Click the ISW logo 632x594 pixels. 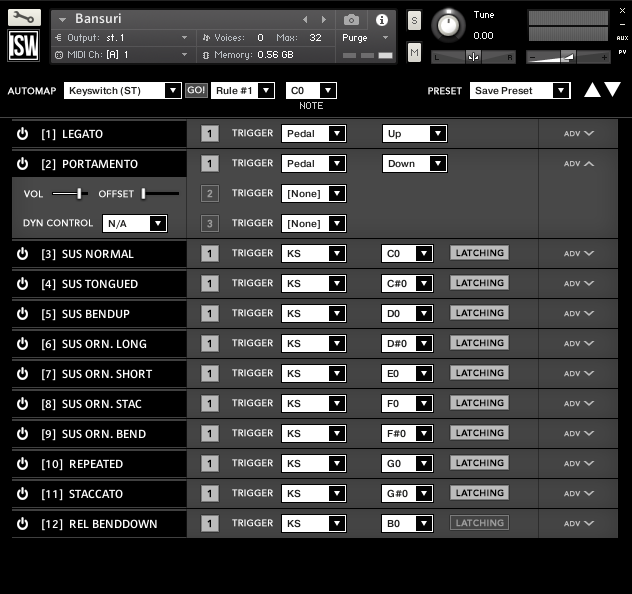[x=24, y=46]
